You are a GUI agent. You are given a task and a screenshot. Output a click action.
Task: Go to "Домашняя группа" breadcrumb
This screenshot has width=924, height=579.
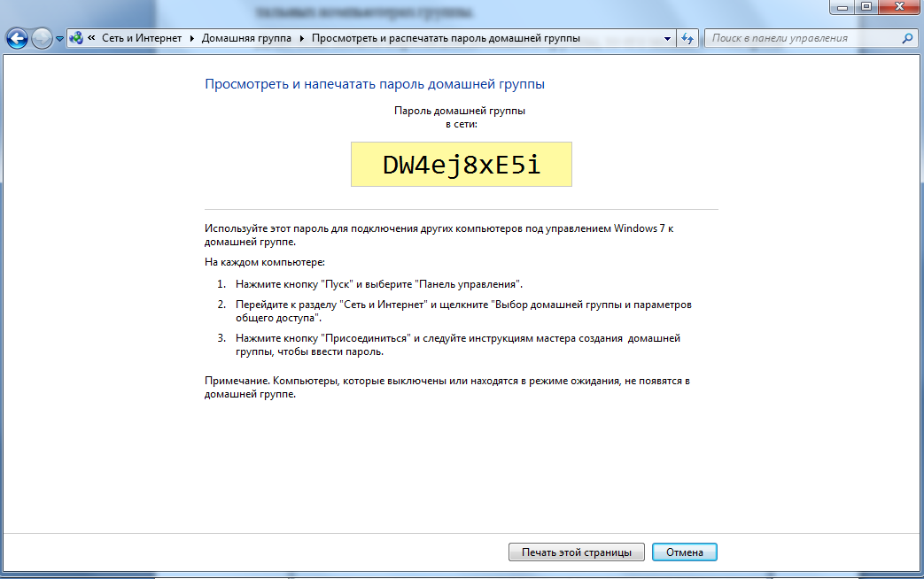click(x=246, y=38)
